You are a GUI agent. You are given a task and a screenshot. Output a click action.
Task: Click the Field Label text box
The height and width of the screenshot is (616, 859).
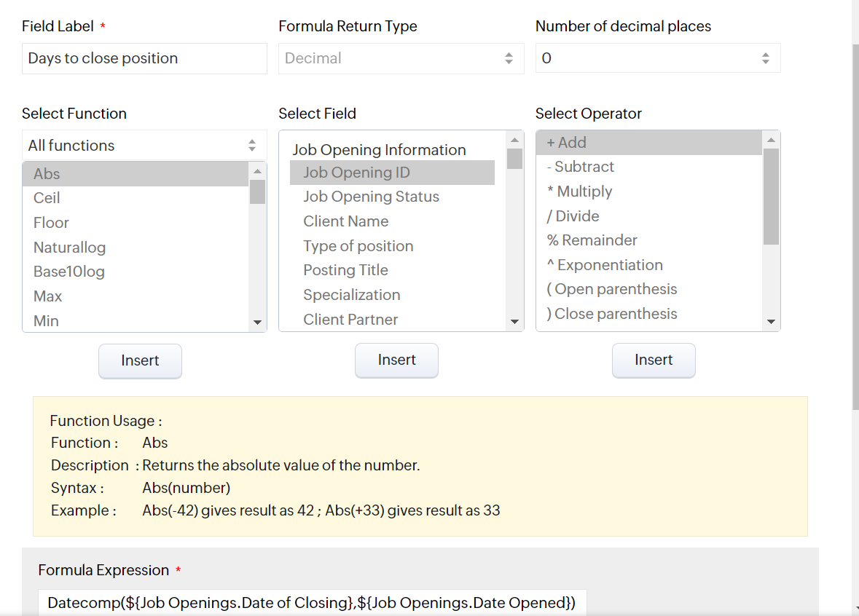click(x=144, y=58)
